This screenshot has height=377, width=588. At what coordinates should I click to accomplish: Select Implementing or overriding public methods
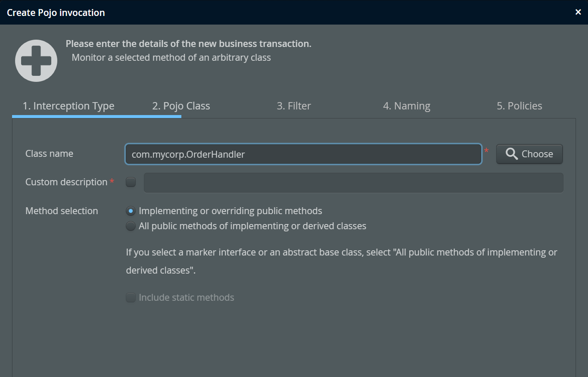point(131,211)
